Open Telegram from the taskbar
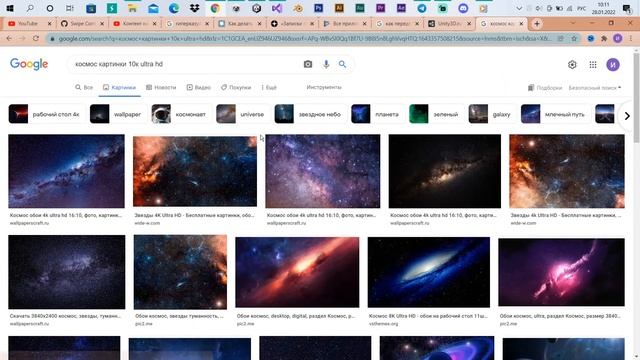 pos(422,8)
